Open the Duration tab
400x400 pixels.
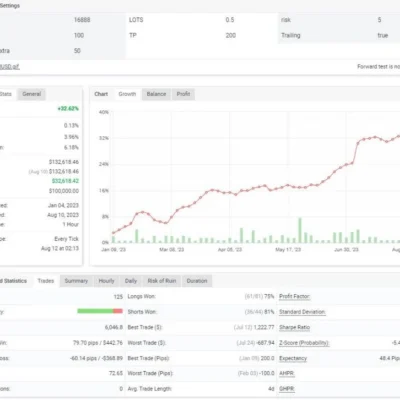pyautogui.click(x=197, y=281)
